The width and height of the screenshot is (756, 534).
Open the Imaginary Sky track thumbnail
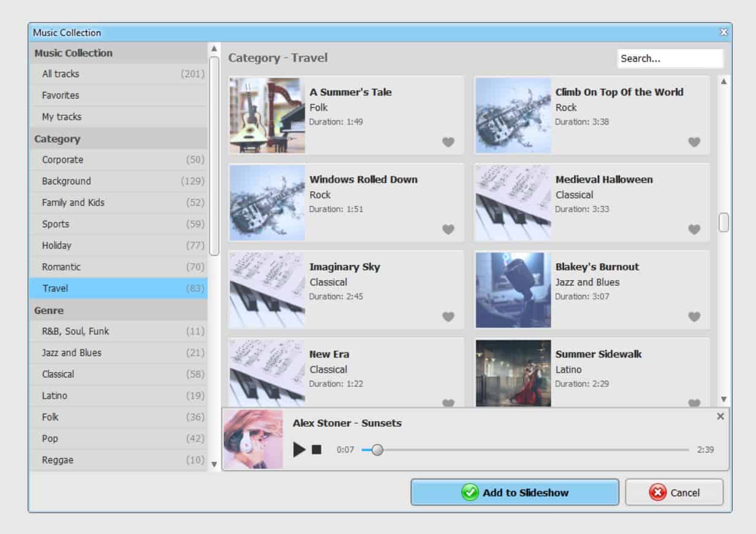point(267,289)
